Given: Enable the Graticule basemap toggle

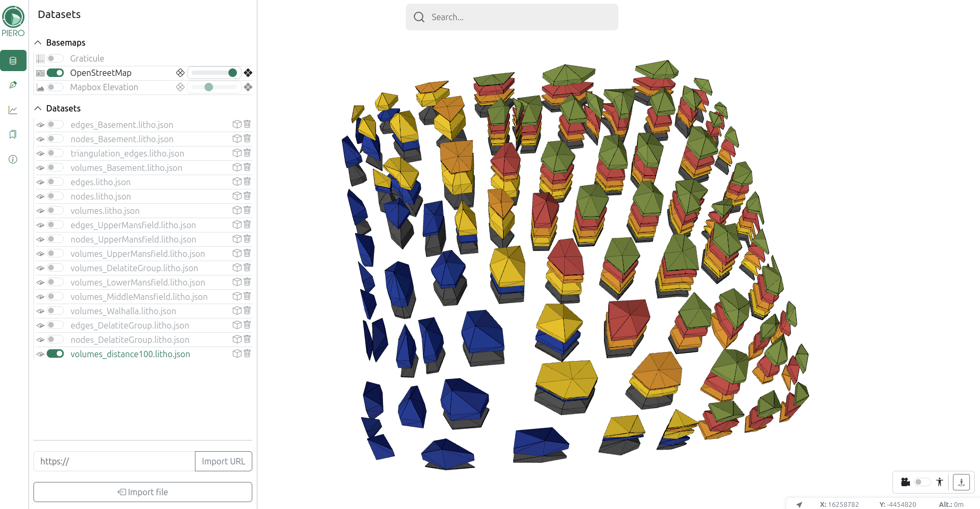Looking at the screenshot, I should (55, 58).
